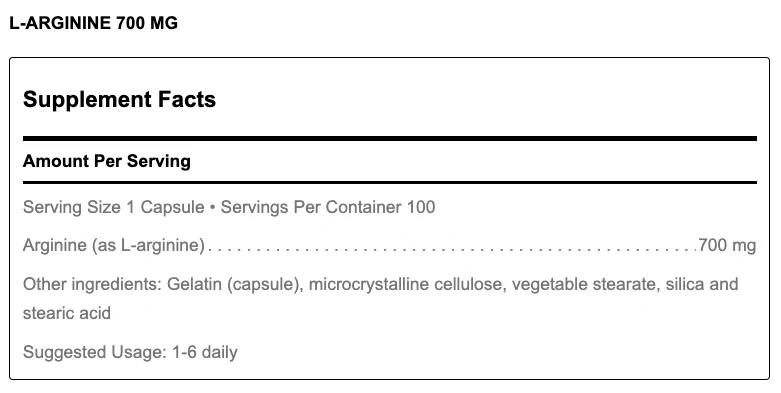Click the L-ARGININE 700 MG title
The width and height of the screenshot is (781, 393).
(94, 23)
